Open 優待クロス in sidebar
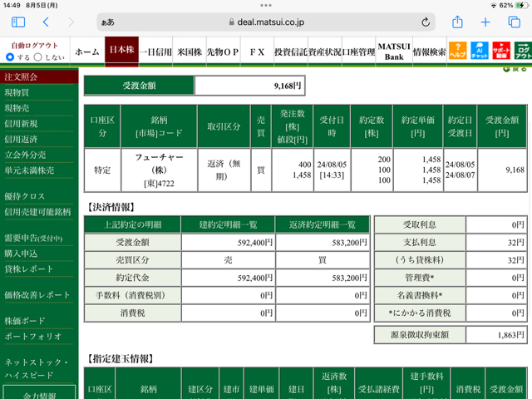The width and height of the screenshot is (532, 399). 24,196
